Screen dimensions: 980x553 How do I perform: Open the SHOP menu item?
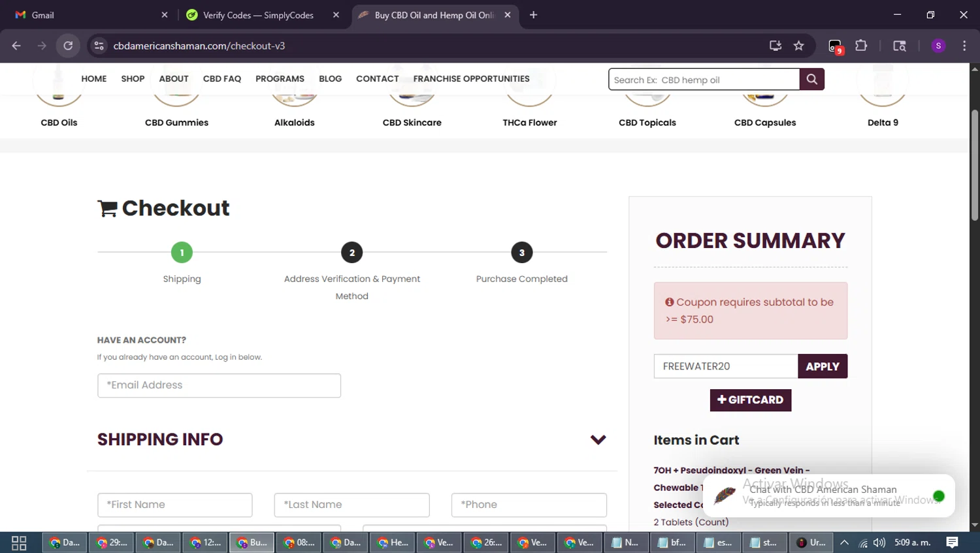click(133, 78)
